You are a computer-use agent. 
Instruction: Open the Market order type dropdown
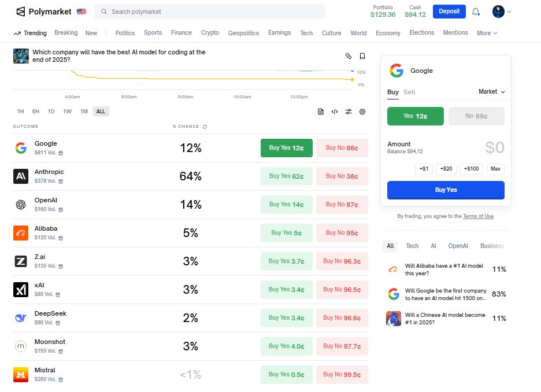click(490, 91)
